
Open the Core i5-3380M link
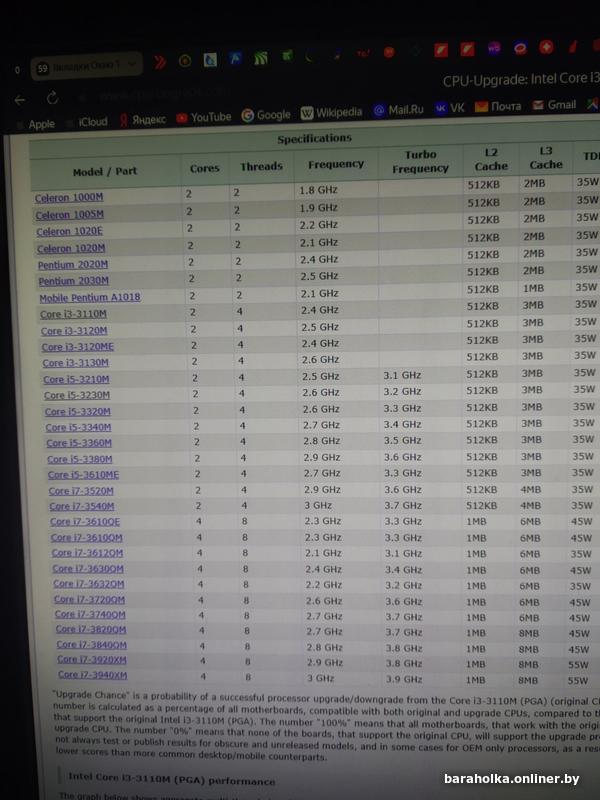80,459
